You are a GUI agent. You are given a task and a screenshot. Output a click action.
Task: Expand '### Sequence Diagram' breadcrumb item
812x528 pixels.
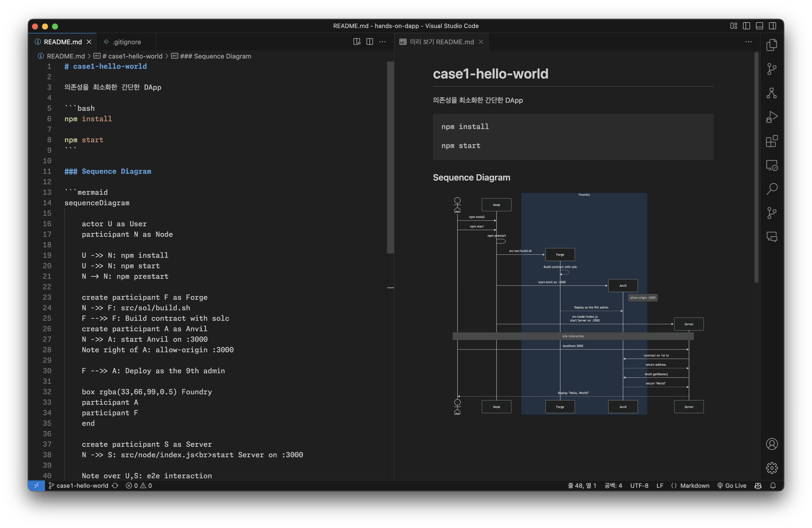[x=215, y=56]
